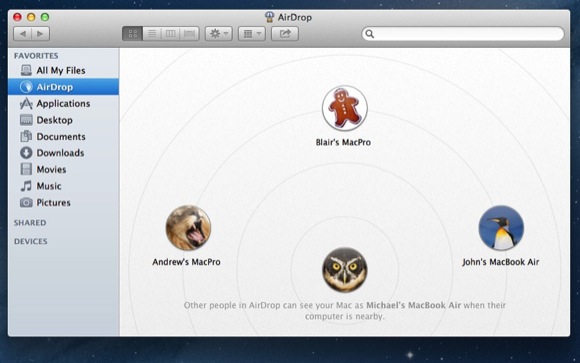Image resolution: width=580 pixels, height=363 pixels.
Task: Click the magnifying glass search icon
Action: pyautogui.click(x=370, y=34)
